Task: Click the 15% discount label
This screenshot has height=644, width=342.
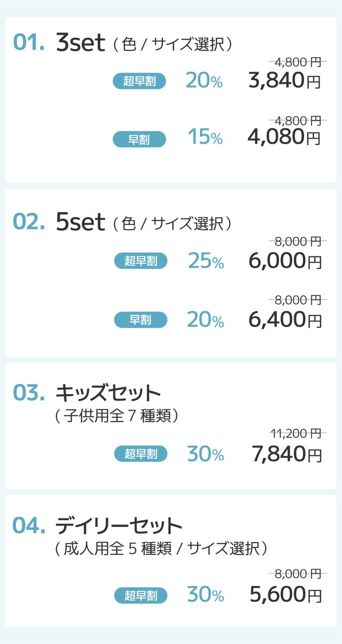Action: coord(205,137)
